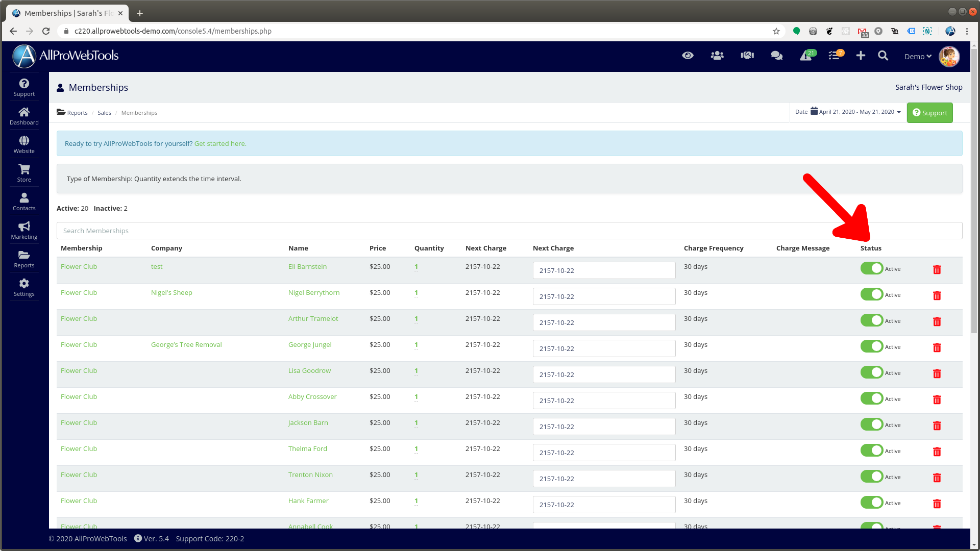Click the user avatar picture

click(x=949, y=56)
